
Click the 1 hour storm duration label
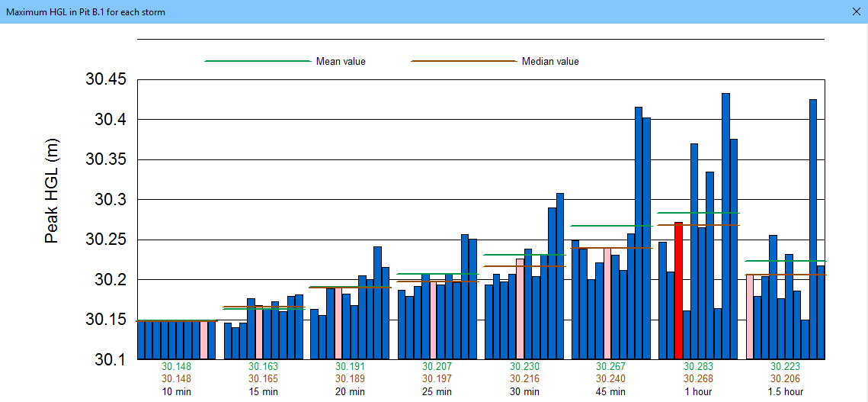click(697, 391)
